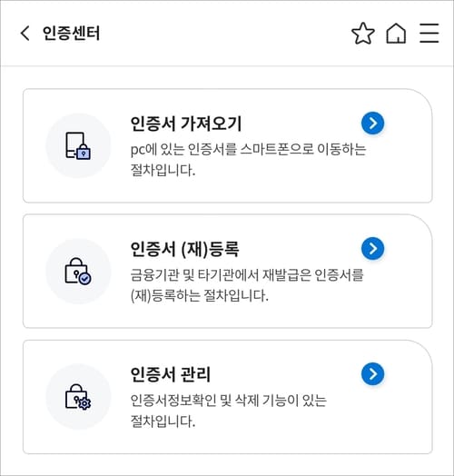Tap the favorite star icon
Viewport: 454px width, 476px height.
coord(363,33)
